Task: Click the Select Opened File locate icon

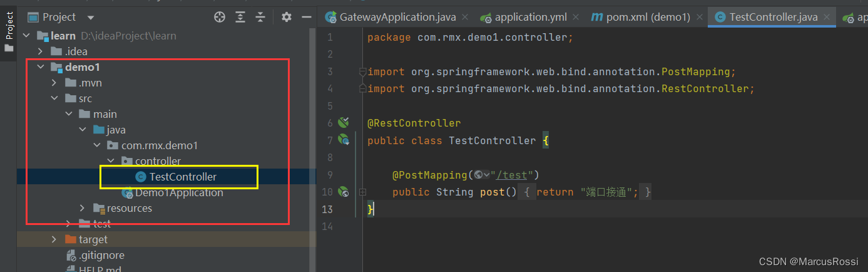Action: point(220,17)
